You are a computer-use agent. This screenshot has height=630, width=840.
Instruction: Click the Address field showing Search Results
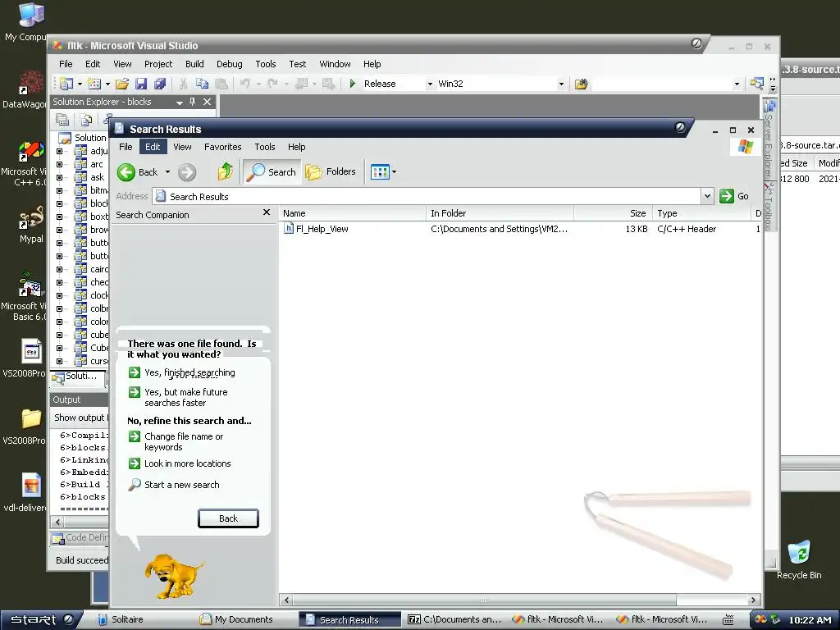pyautogui.click(x=427, y=197)
